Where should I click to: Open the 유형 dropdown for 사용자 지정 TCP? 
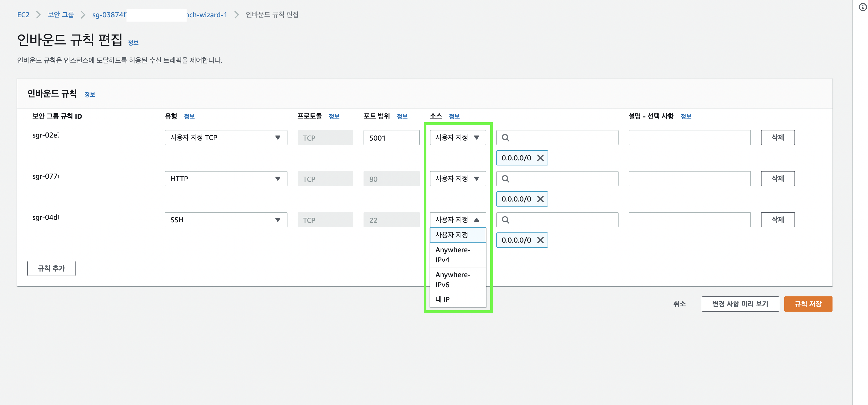(x=226, y=138)
